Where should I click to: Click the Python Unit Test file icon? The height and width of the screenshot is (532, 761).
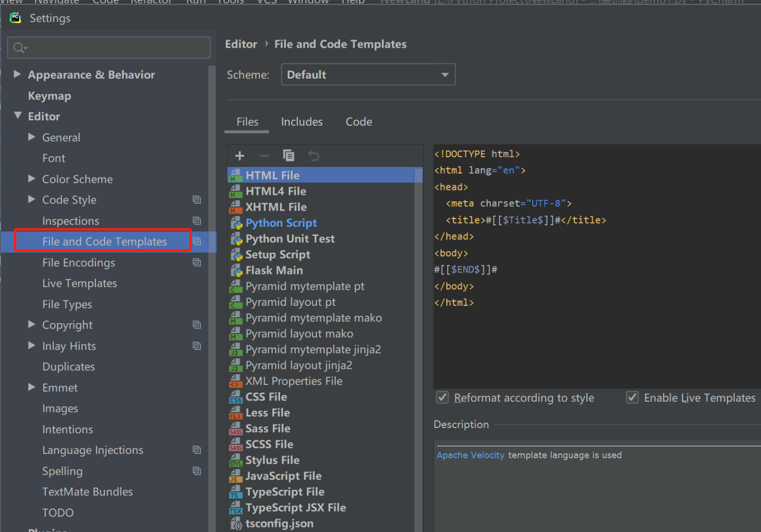(x=236, y=239)
